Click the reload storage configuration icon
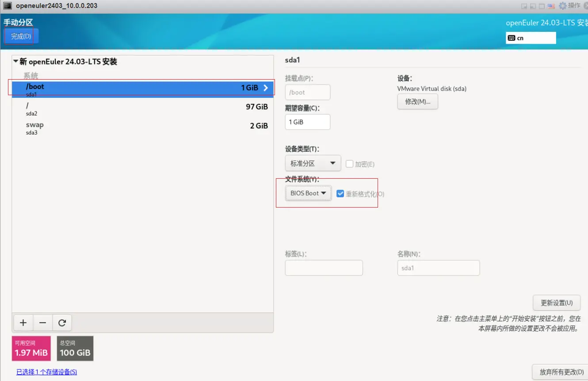The image size is (588, 381). [62, 323]
